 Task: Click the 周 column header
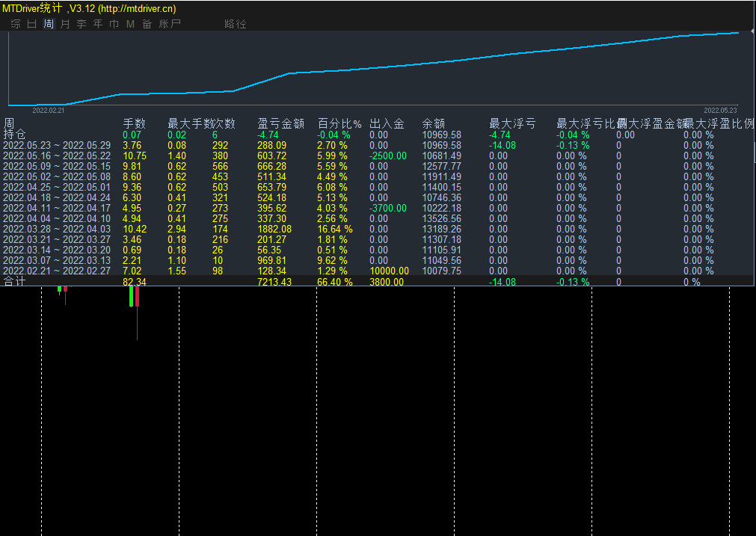click(9, 123)
